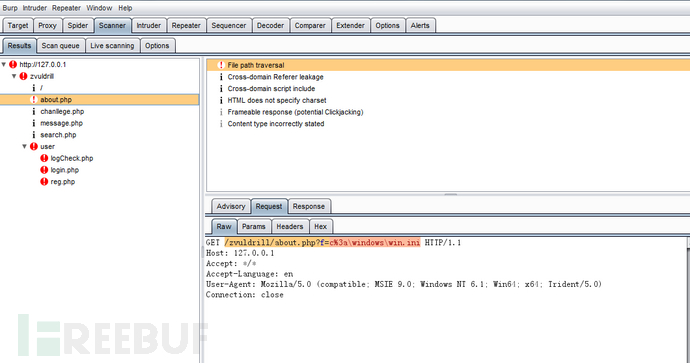Click info icon of Cross-domain script include

coord(221,88)
